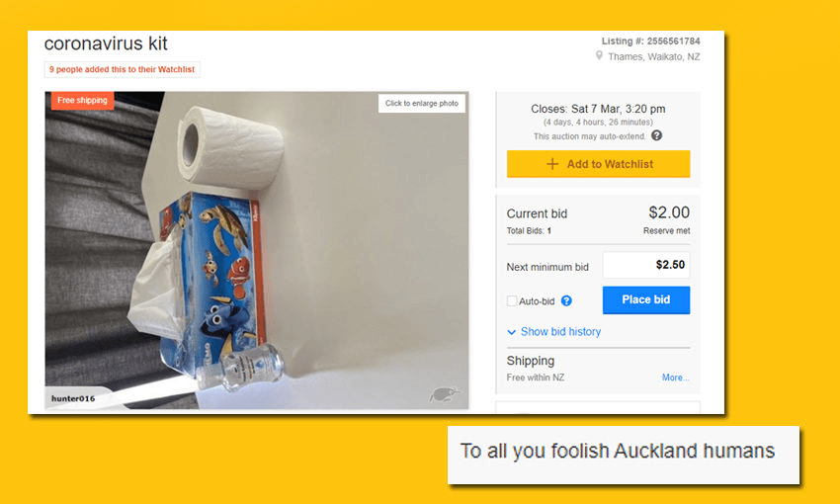
Task: Click the Auto-bid help question mark icon
Action: tap(566, 300)
